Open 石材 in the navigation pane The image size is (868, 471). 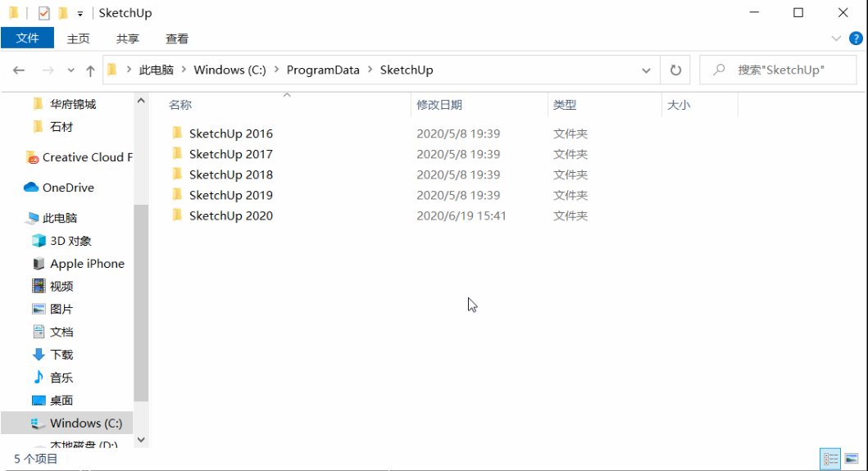pos(61,127)
